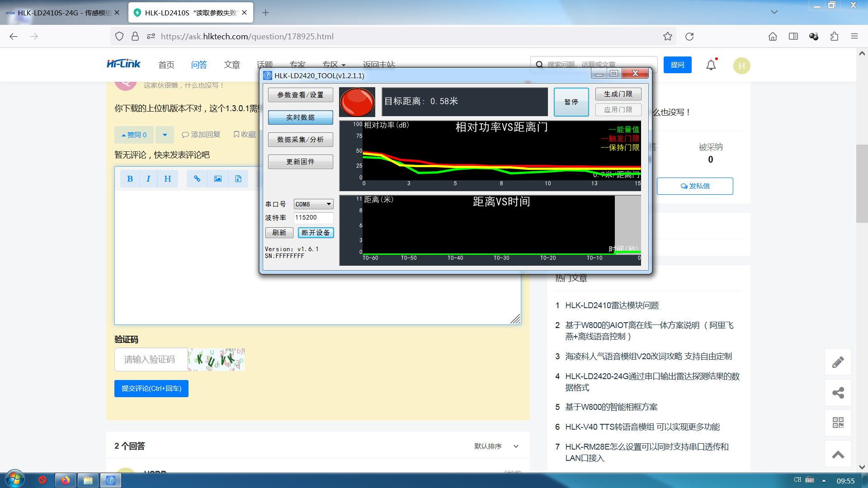
Task: Insert image in the comment editor
Action: point(218,179)
